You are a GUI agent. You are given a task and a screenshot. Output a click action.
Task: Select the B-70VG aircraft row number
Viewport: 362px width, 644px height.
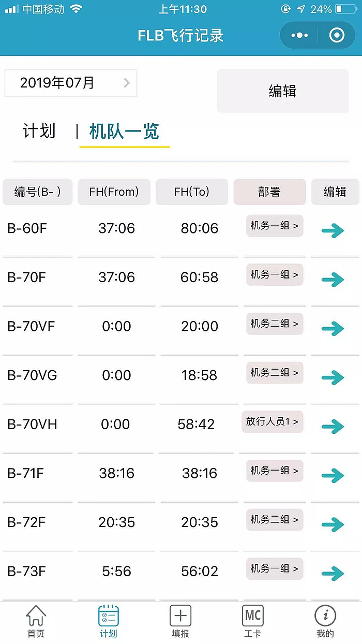point(32,375)
